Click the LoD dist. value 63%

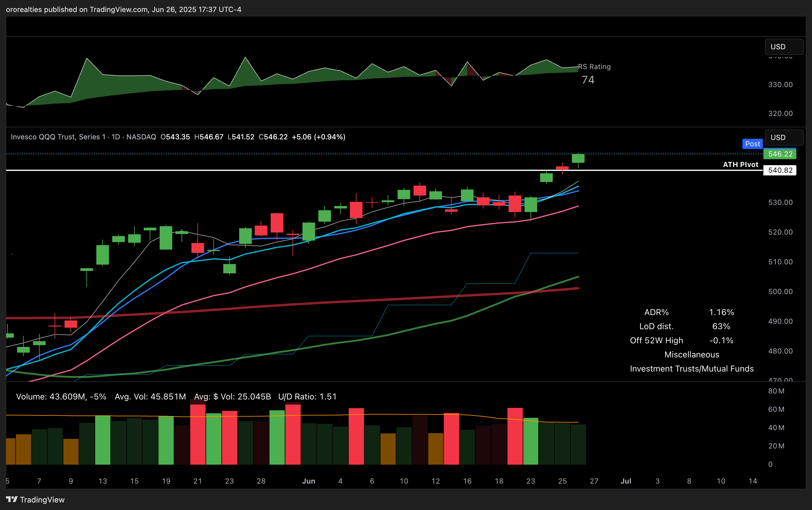click(721, 326)
